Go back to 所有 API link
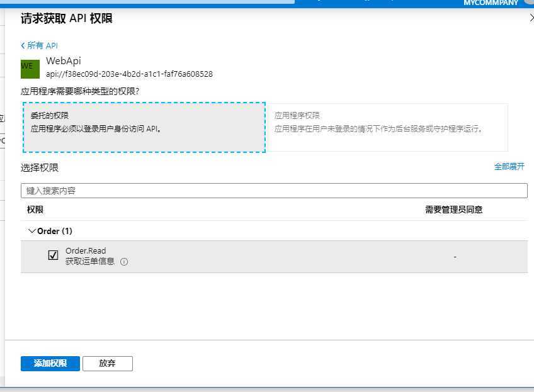 (x=39, y=45)
